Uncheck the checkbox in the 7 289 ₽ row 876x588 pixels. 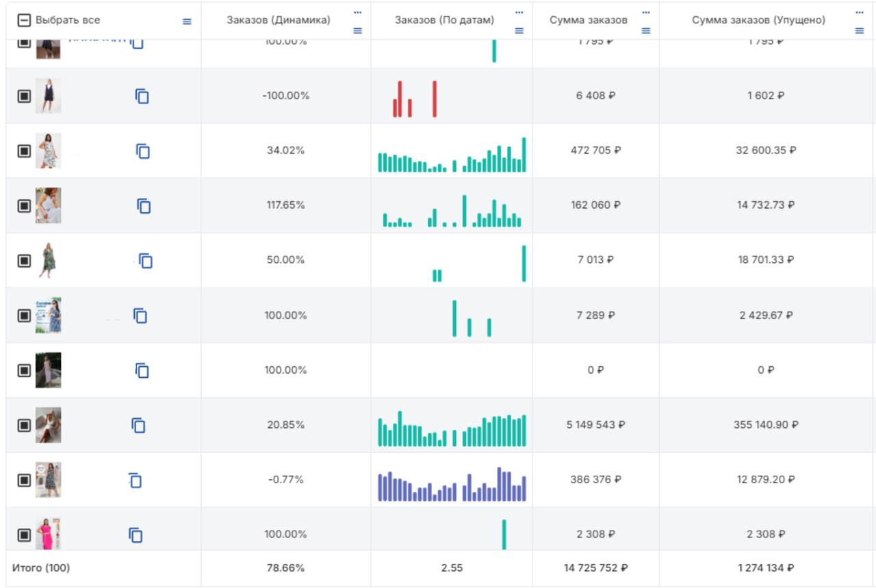23,316
